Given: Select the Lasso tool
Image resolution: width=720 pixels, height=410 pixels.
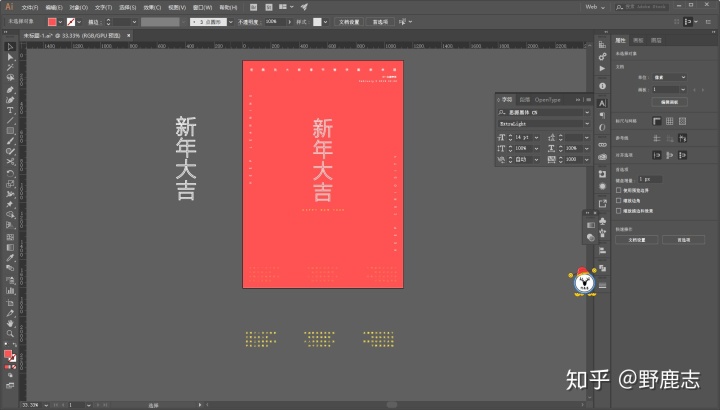Looking at the screenshot, I should (10, 78).
